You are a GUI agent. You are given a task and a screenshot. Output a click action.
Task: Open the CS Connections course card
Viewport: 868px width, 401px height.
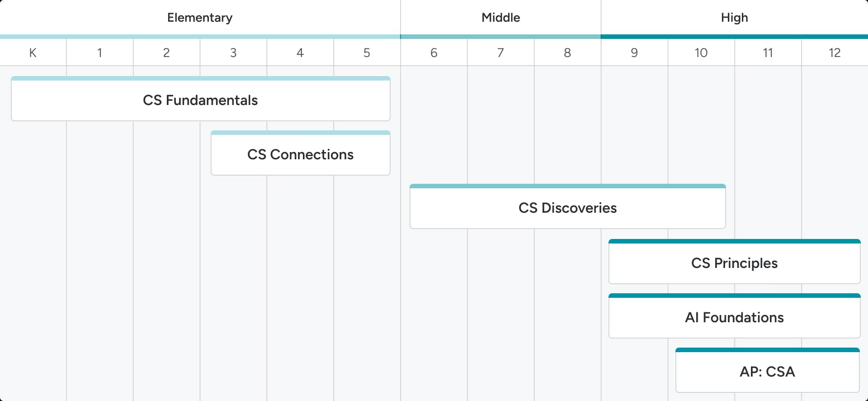300,154
